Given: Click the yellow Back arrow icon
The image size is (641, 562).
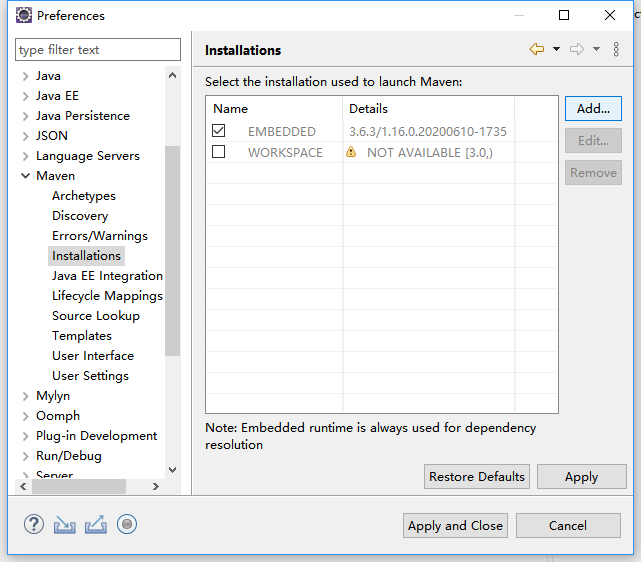Looking at the screenshot, I should click(x=537, y=50).
